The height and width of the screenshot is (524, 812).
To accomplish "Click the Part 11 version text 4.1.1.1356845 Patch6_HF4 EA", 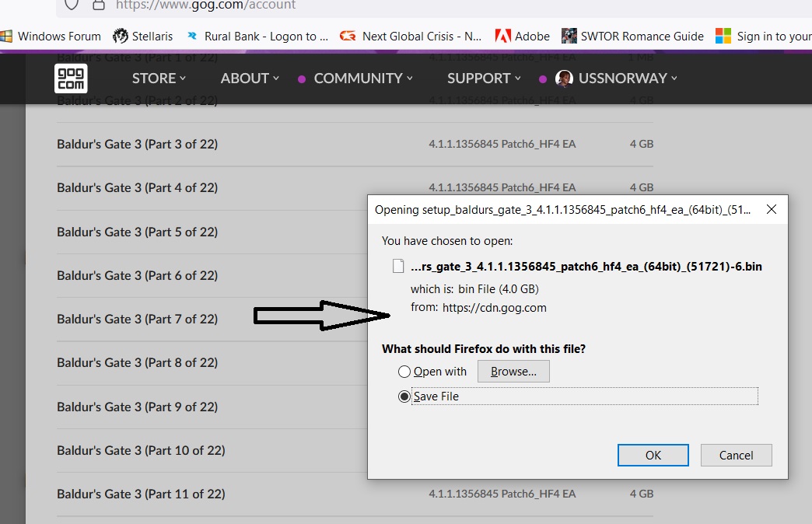I will pos(502,494).
